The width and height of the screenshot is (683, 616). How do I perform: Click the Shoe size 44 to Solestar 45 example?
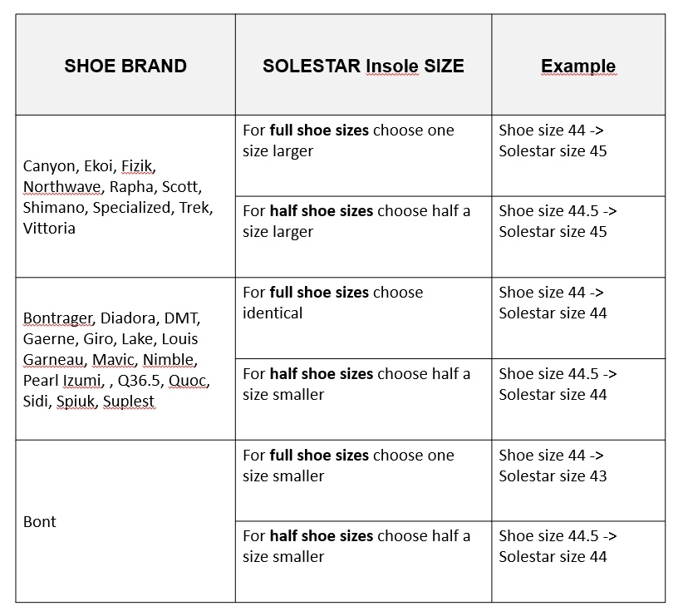tap(578, 155)
